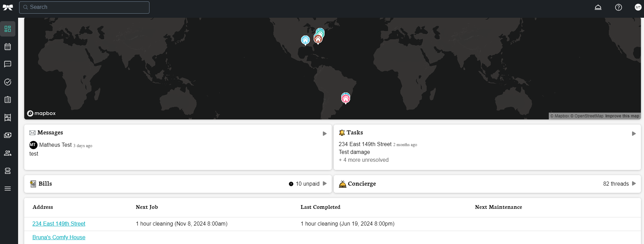The height and width of the screenshot is (244, 644).
Task: Expand the Bills panel arrow
Action: click(325, 184)
